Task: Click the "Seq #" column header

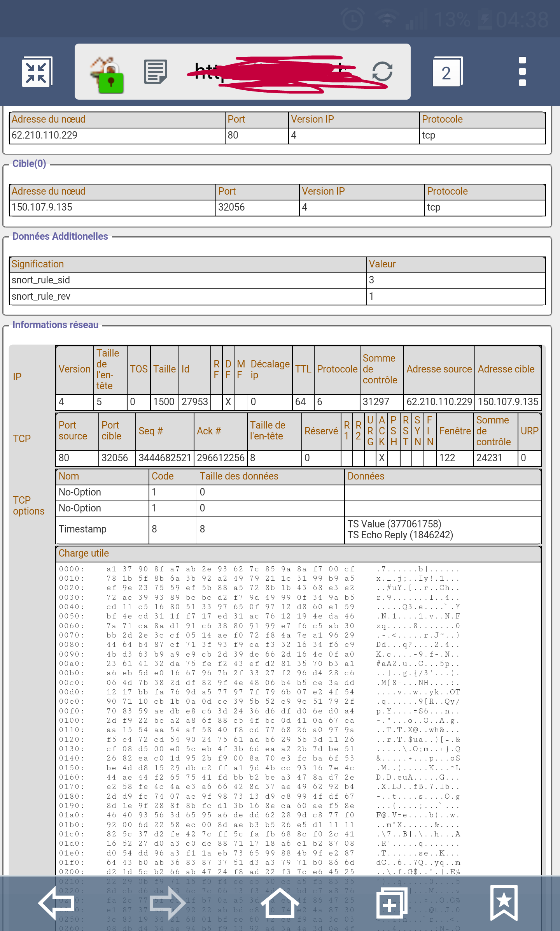Action: click(165, 431)
